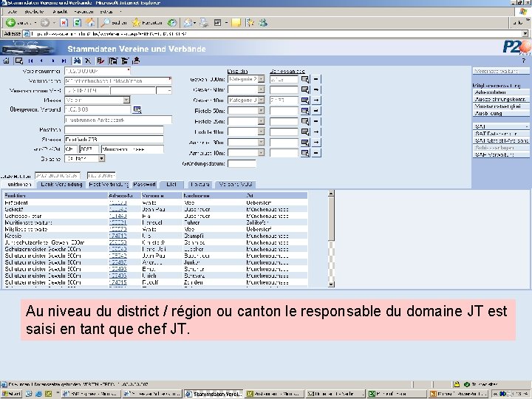
Task: Open Favoriten star button in toolbar
Action: tap(147, 23)
